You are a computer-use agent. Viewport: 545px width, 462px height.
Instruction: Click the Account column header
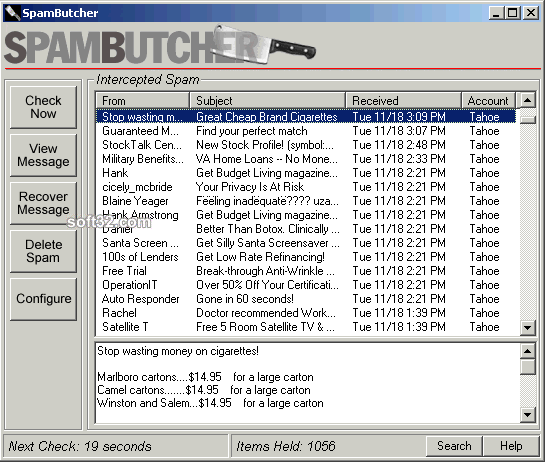point(488,101)
